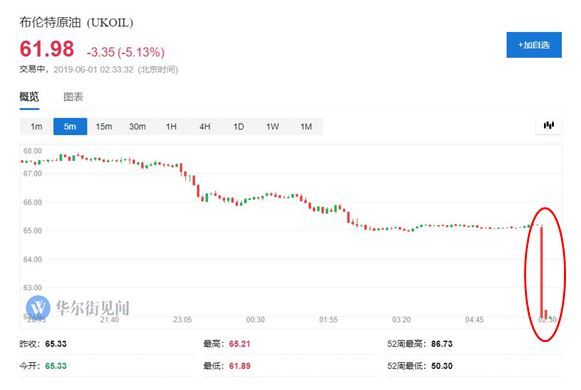Select the 1D daily interval
Image resolution: width=581 pixels, height=390 pixels.
coord(239,127)
